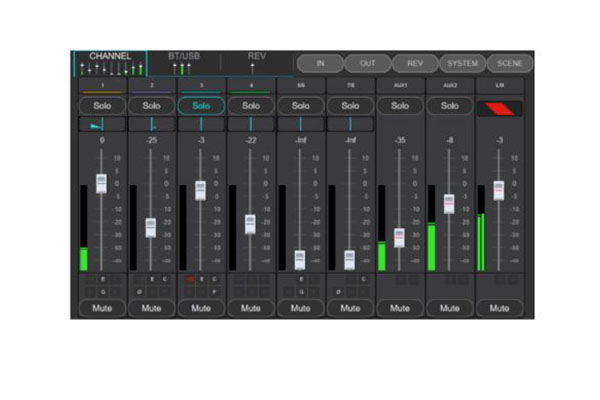The width and height of the screenshot is (600, 400).
Task: Select the L/R master header strip
Action: point(500,86)
